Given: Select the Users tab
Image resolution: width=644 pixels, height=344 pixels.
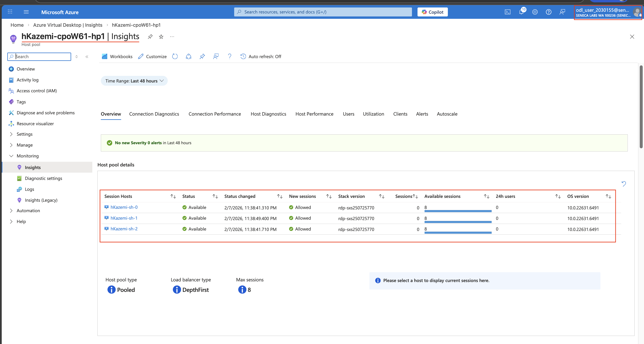Looking at the screenshot, I should (348, 114).
